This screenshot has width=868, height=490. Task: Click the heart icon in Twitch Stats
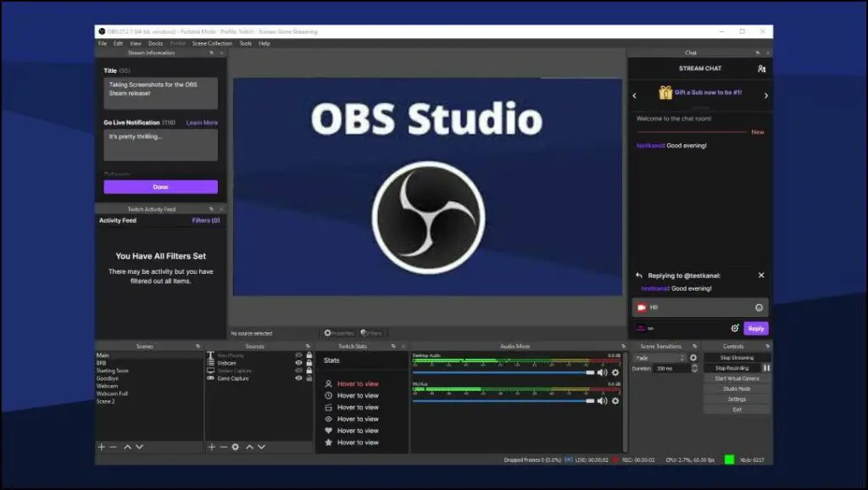(x=328, y=431)
